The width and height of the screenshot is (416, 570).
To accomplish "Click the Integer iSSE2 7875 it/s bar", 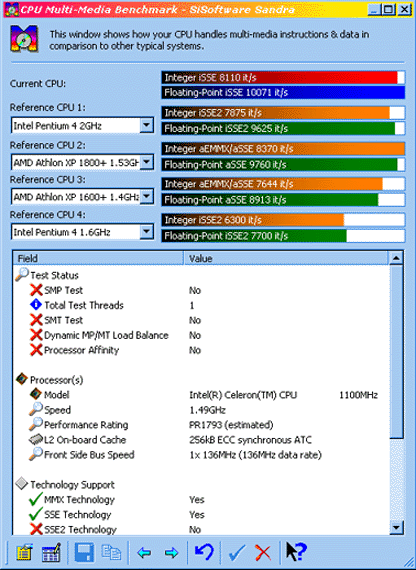I will 283,113.
